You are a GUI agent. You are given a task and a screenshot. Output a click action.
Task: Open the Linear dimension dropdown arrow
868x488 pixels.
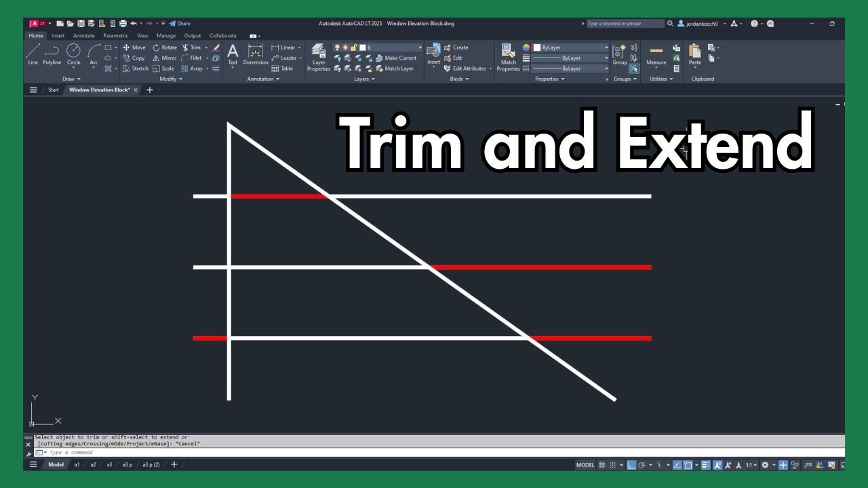(300, 47)
